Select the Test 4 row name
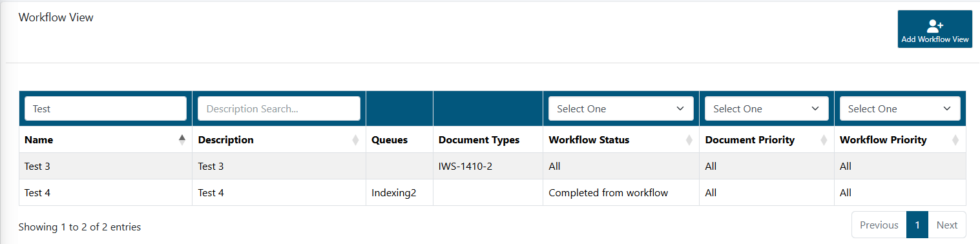 pyautogui.click(x=37, y=192)
